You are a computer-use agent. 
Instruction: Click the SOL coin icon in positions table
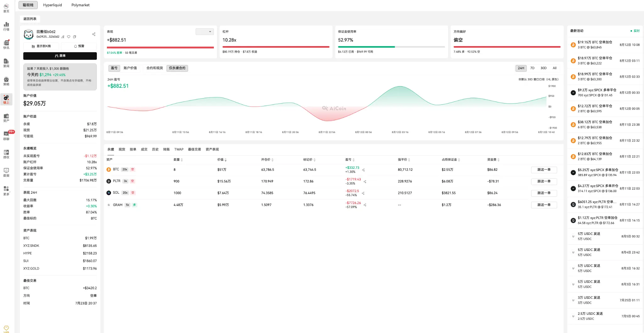109,193
